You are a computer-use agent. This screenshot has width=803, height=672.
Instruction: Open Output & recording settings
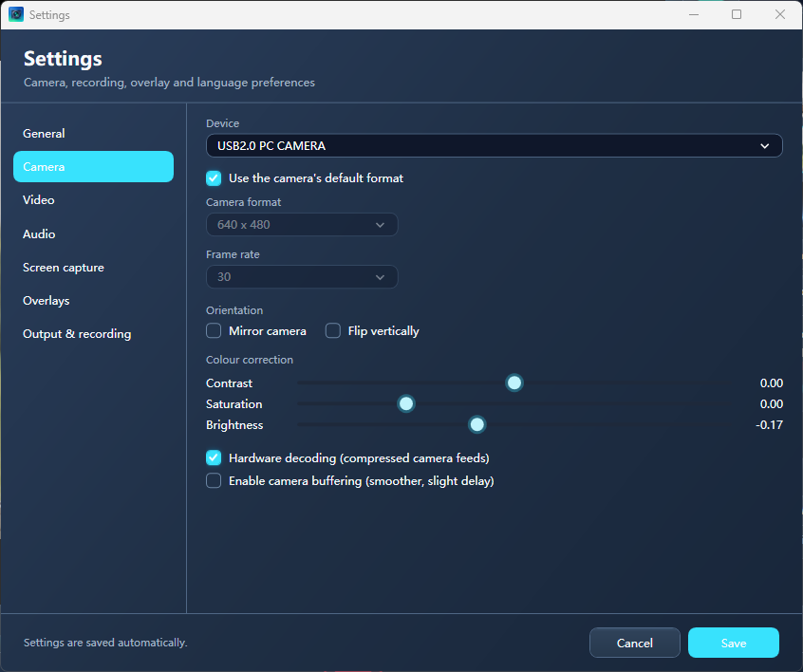coord(93,334)
